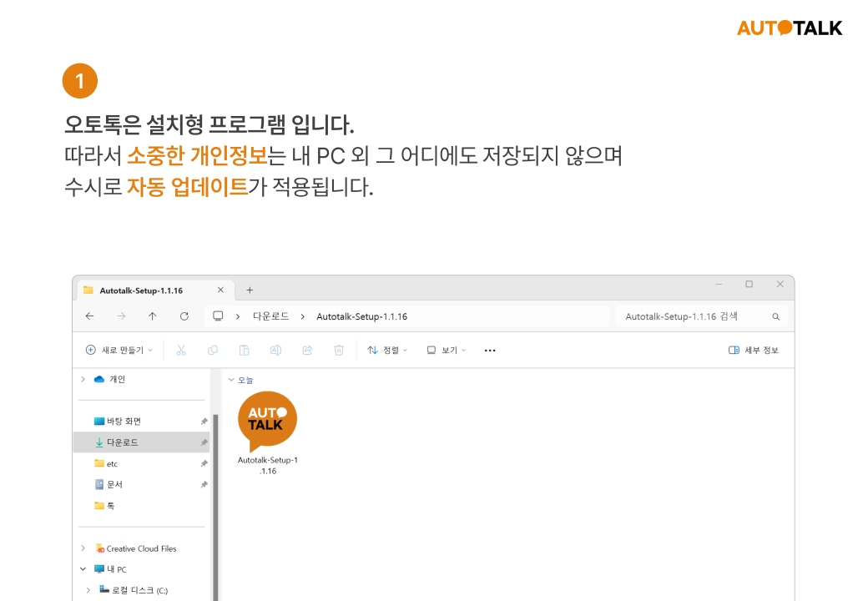This screenshot has width=868, height=601.
Task: Click the Cut scissors icon
Action: 181,350
